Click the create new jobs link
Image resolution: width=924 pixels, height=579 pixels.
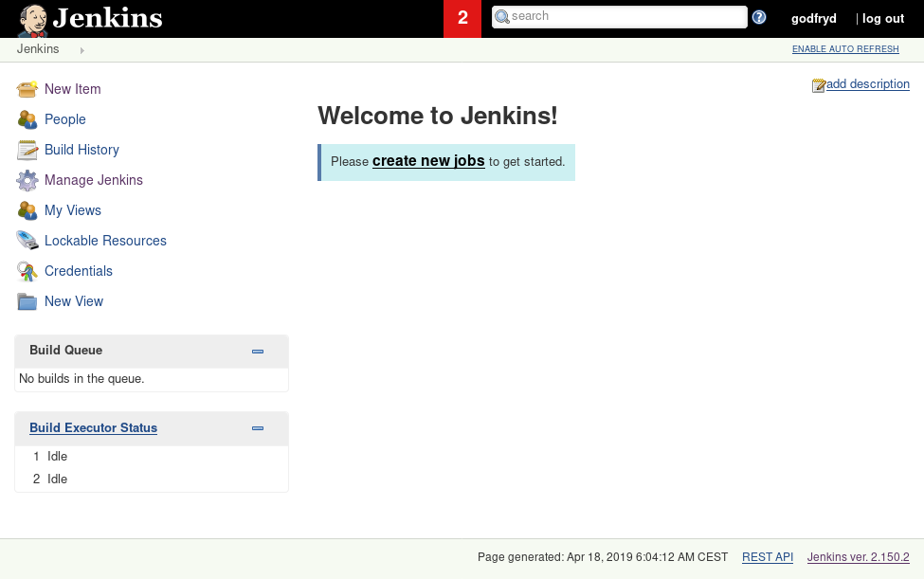(428, 161)
